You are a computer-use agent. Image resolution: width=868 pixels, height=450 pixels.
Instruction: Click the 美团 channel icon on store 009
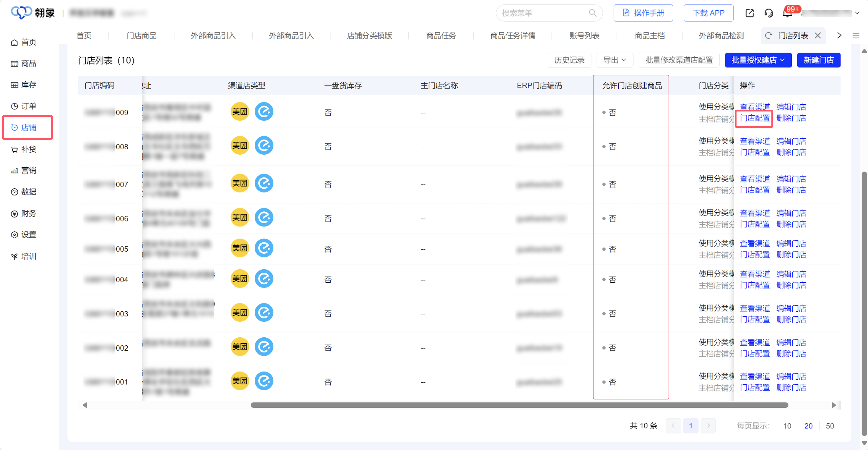click(240, 112)
